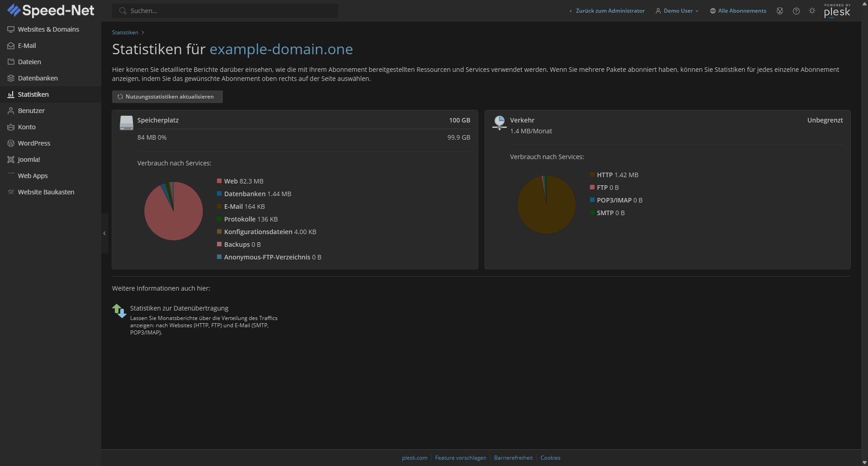
Task: Click the help question mark icon
Action: point(796,11)
